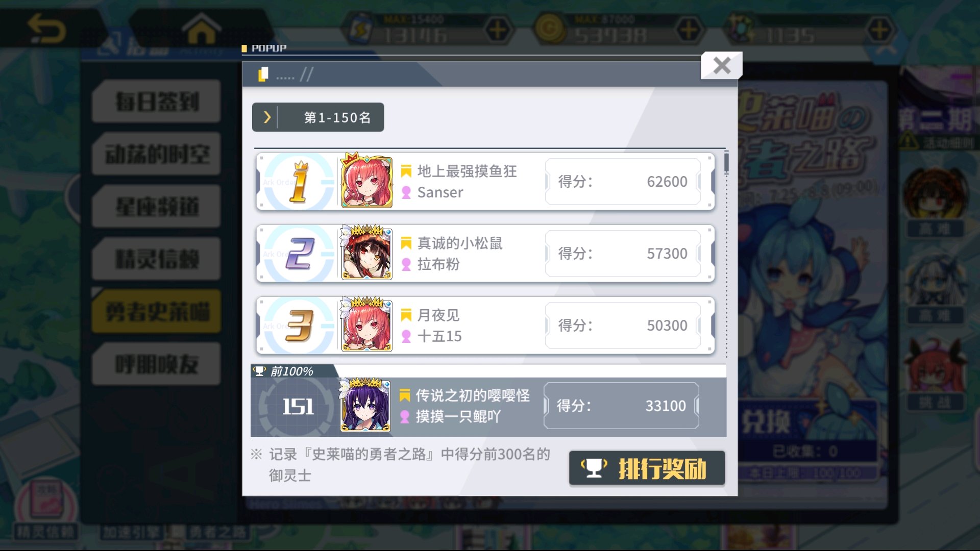Open the 呼朋唤友 invite friends tab
Screen dimensions: 980x551
point(157,364)
